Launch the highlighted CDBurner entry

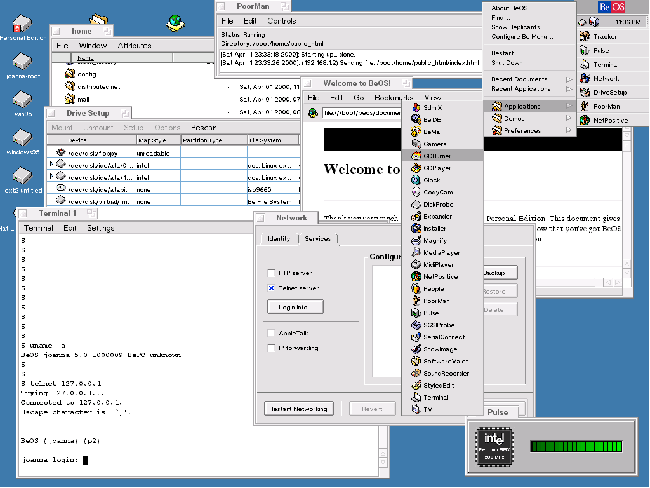point(442,156)
